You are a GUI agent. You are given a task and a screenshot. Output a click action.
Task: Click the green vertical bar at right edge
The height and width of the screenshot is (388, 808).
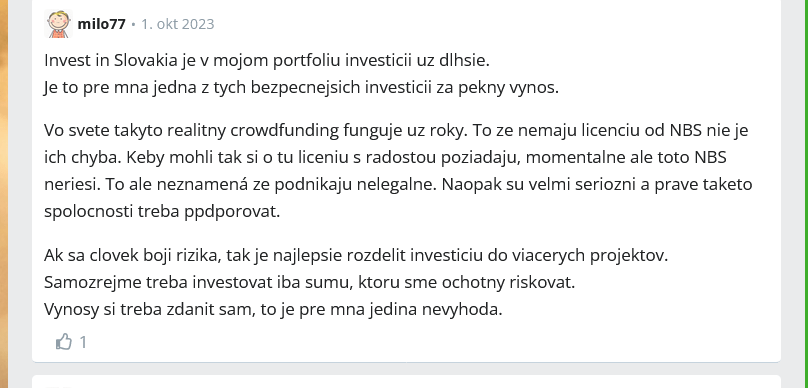804,194
